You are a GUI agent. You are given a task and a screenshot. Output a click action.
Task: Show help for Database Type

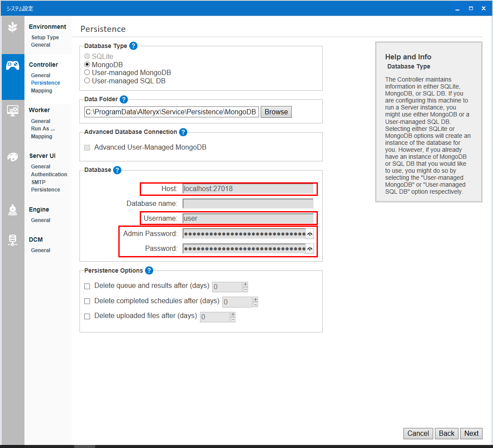(133, 46)
